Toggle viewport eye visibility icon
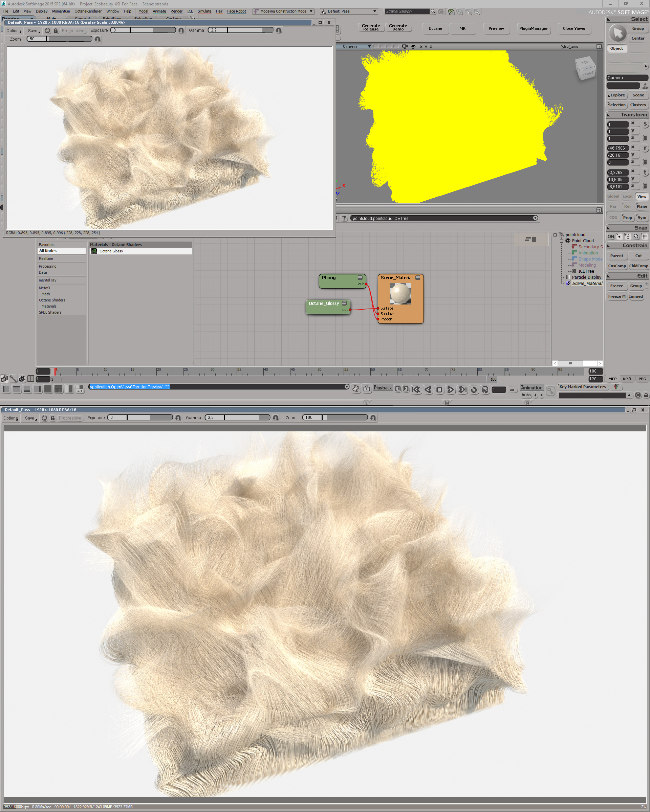 (x=413, y=47)
